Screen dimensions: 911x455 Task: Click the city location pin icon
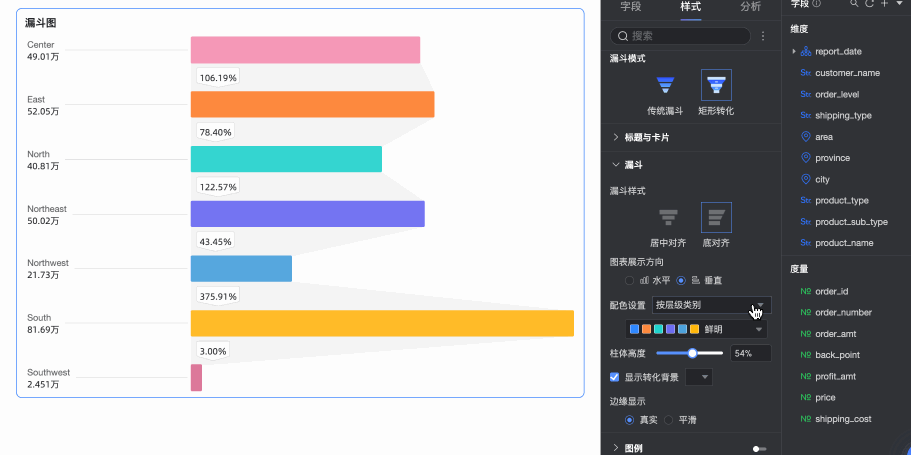(x=806, y=179)
